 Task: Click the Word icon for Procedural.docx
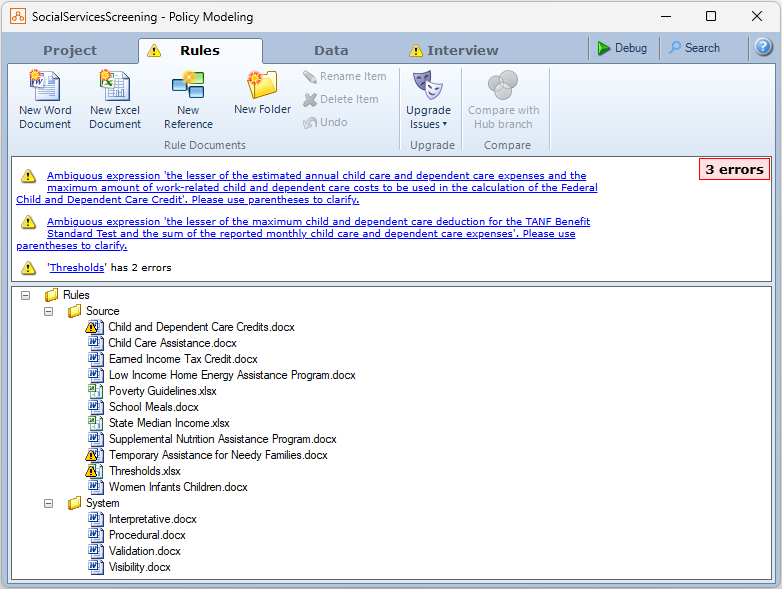tap(96, 535)
